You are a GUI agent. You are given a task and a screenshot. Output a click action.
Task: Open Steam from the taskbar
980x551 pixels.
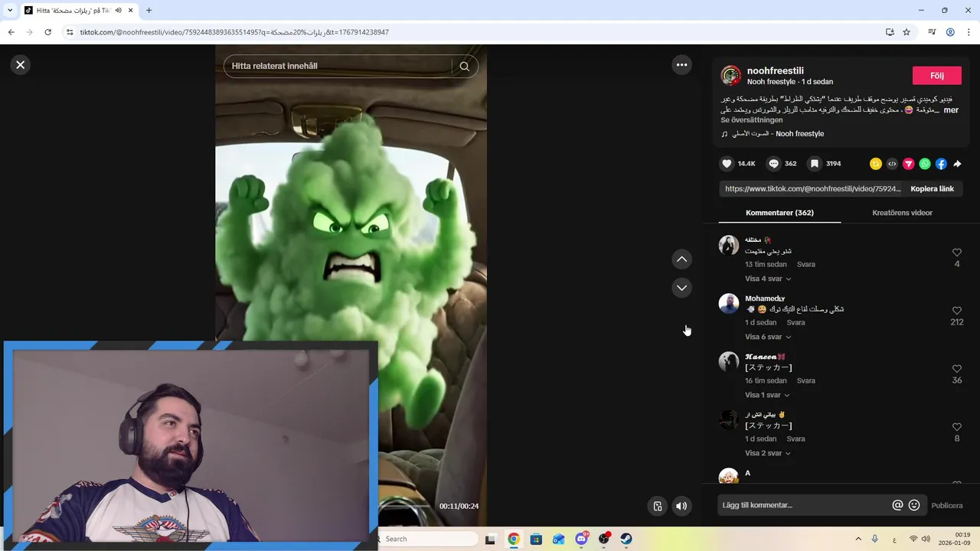626,539
